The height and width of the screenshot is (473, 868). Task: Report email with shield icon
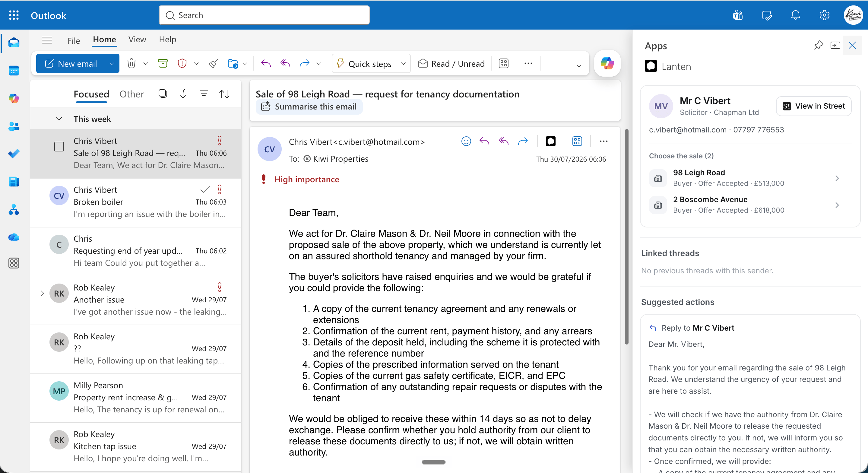click(182, 63)
